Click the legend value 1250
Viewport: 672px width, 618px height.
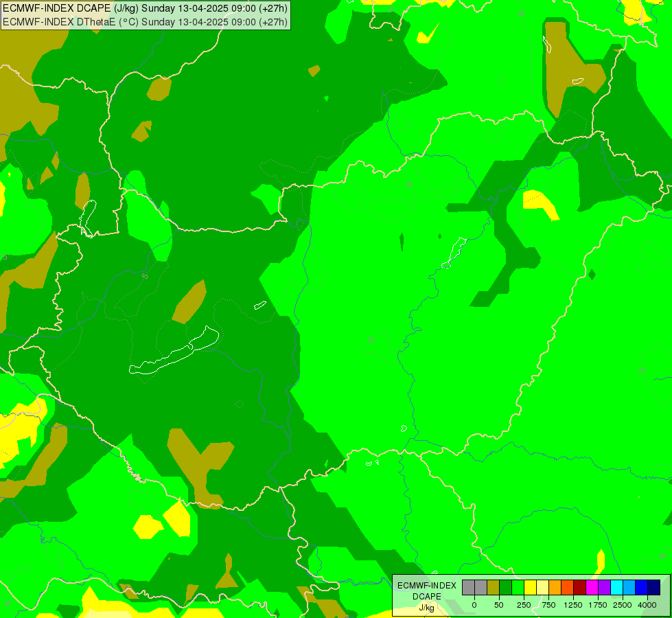573,605
